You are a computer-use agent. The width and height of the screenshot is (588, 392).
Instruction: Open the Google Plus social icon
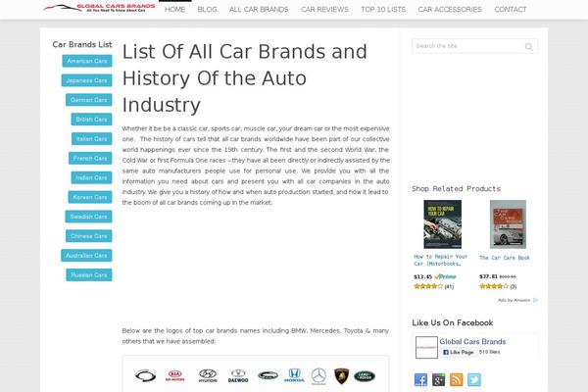tap(438, 379)
